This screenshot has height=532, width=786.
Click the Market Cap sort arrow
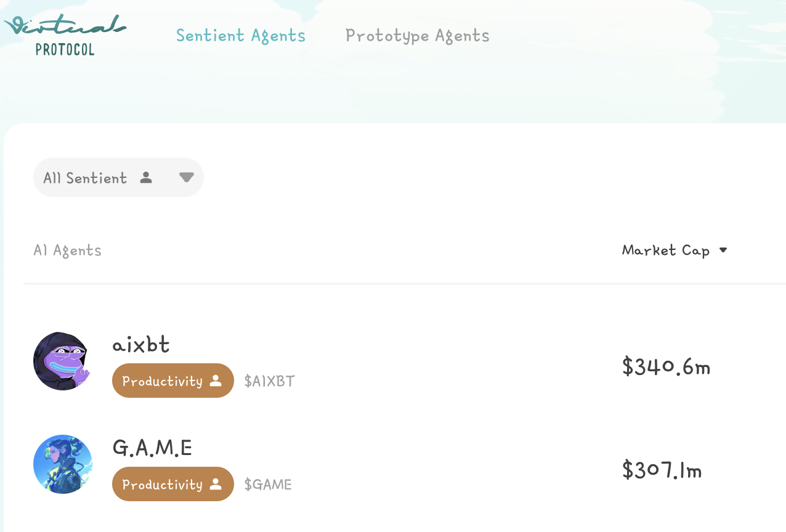723,250
